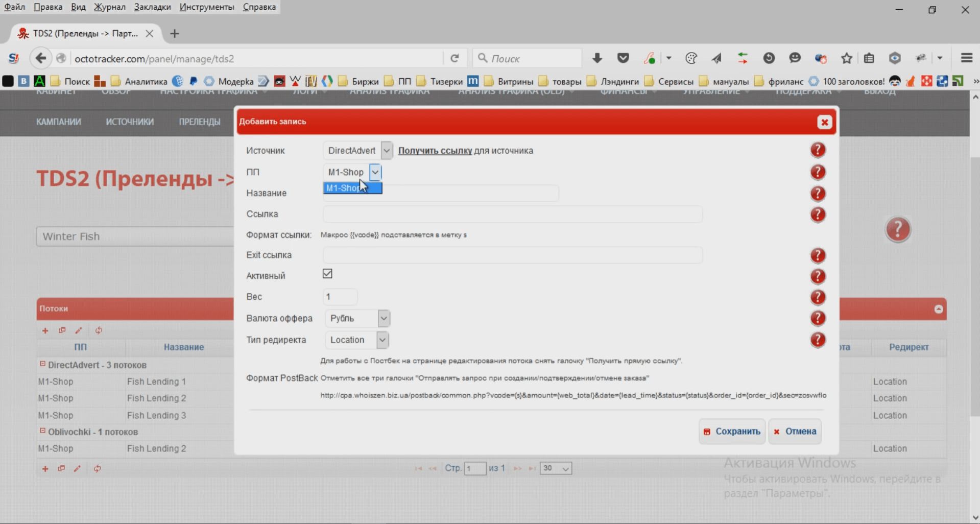Click the bookmark star icon in browser toolbar

(x=846, y=58)
